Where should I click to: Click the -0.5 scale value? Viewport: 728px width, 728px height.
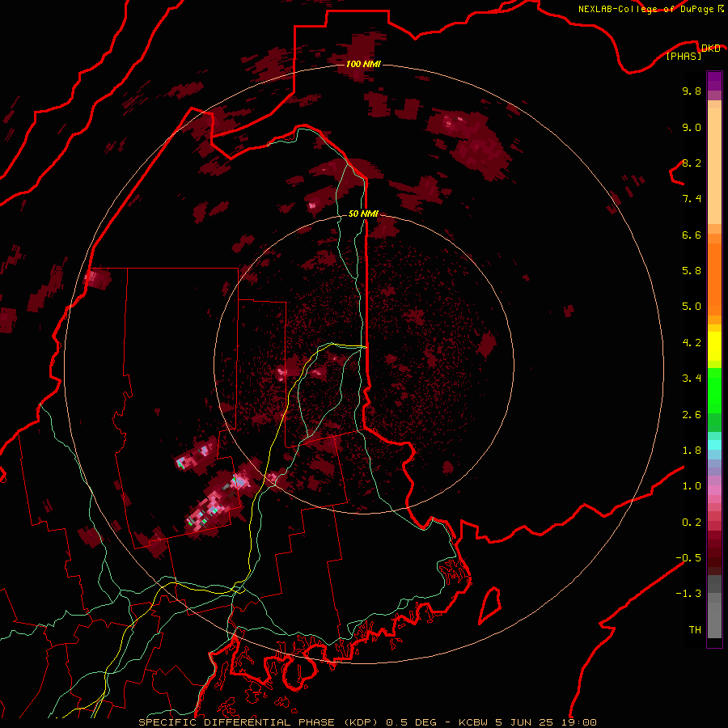688,557
